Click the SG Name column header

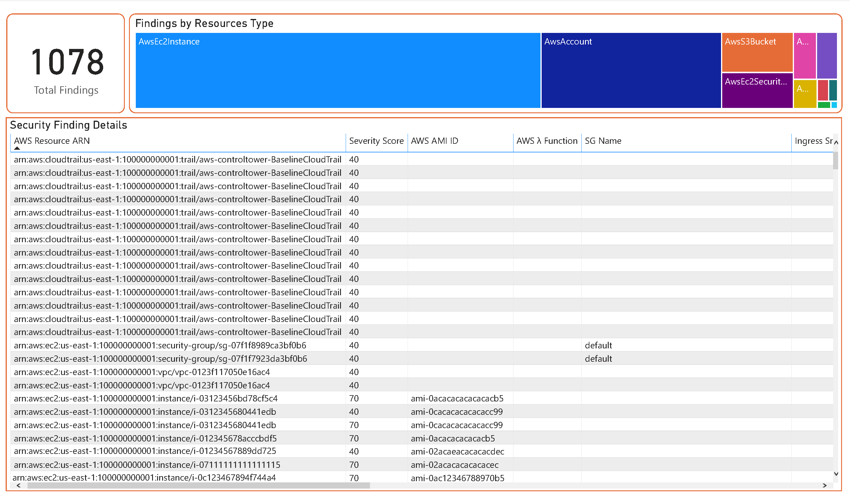tap(603, 141)
